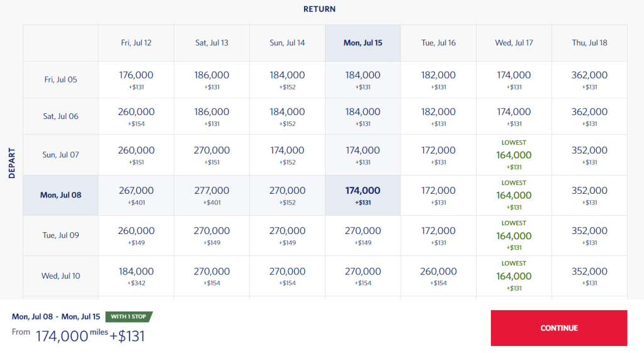Choose 362,000 fare departing Fri, Jul 05
Viewport: 644px width, 353px height.
[x=589, y=79]
